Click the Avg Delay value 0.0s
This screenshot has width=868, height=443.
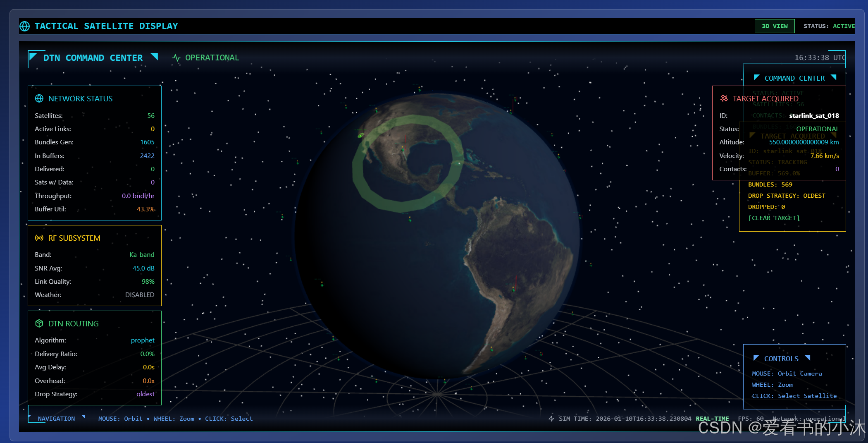(149, 367)
